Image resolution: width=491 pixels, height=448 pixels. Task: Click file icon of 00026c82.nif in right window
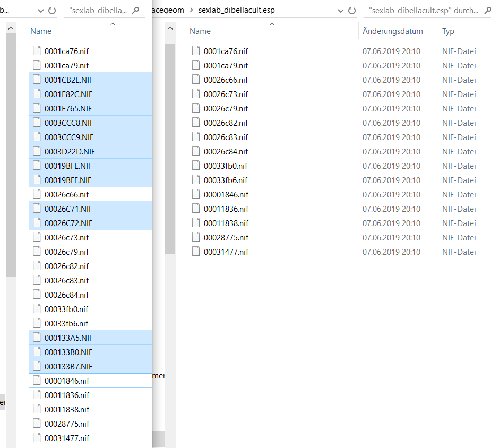(x=196, y=123)
